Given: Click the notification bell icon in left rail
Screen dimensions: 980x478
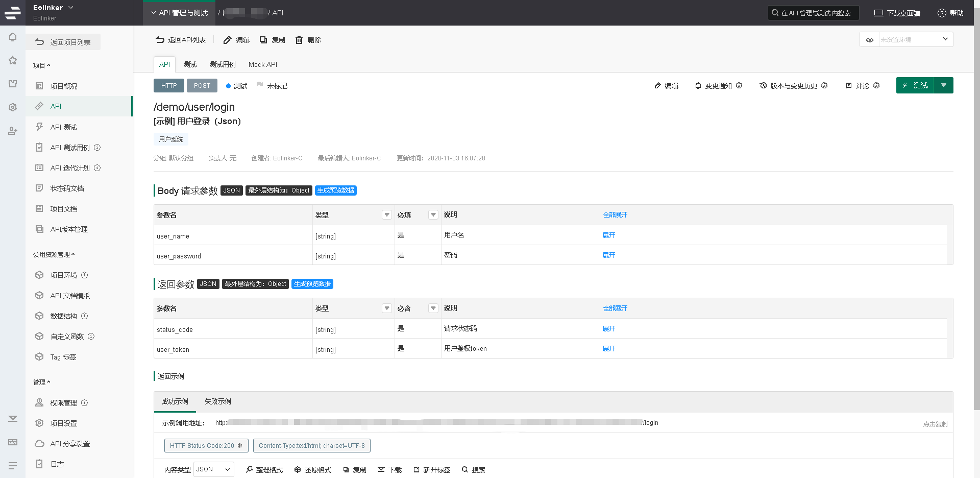Looking at the screenshot, I should coord(13,37).
